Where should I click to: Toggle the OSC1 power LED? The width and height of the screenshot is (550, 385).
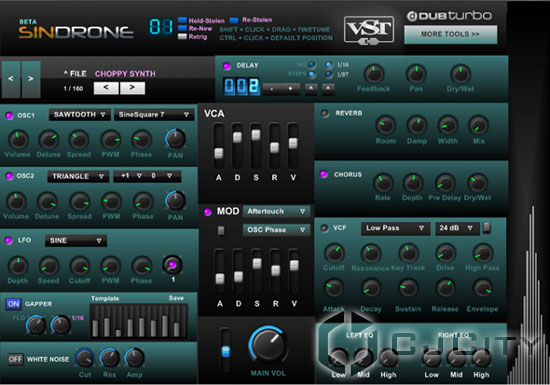(x=9, y=115)
